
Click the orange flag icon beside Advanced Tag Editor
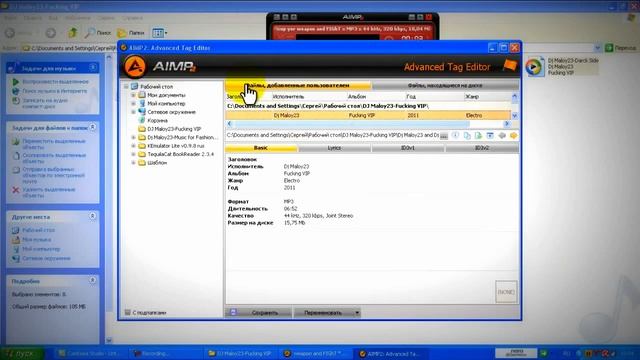[510, 65]
